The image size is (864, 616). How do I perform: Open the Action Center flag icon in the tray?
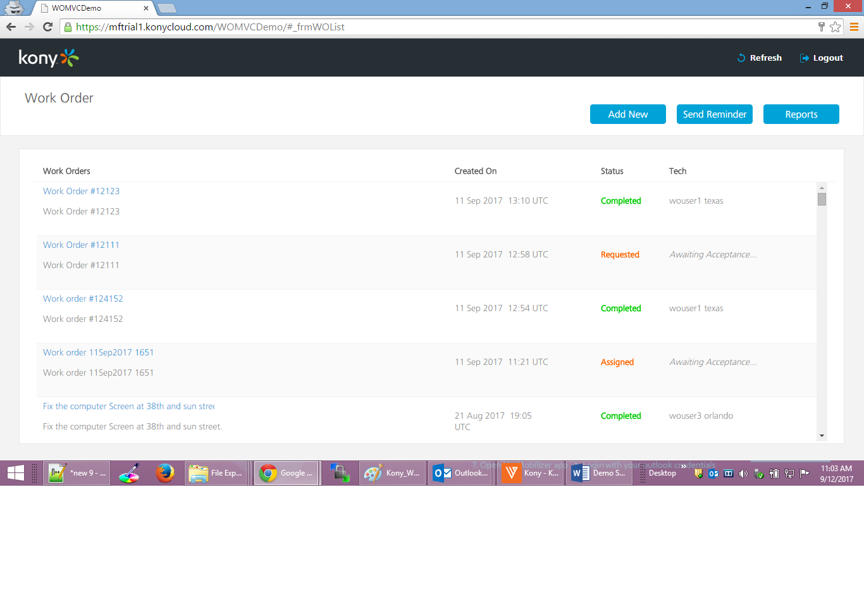(x=805, y=472)
